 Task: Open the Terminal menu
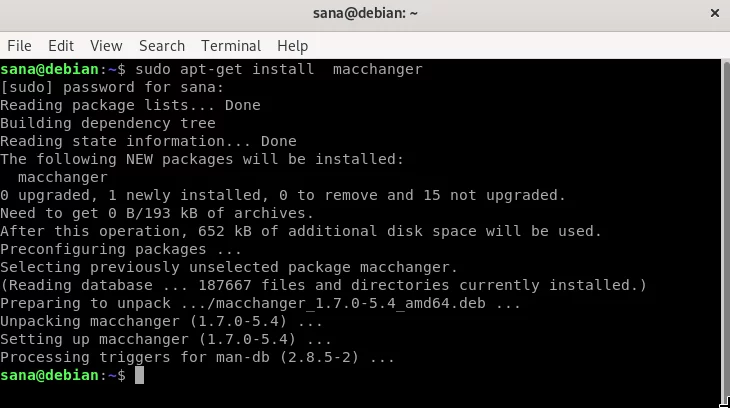tap(231, 46)
